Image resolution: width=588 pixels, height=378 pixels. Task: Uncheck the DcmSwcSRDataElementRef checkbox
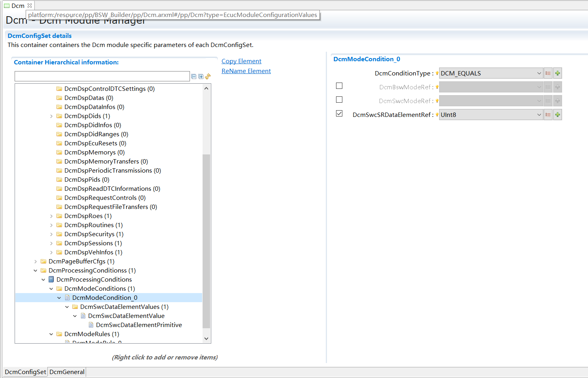pos(339,113)
